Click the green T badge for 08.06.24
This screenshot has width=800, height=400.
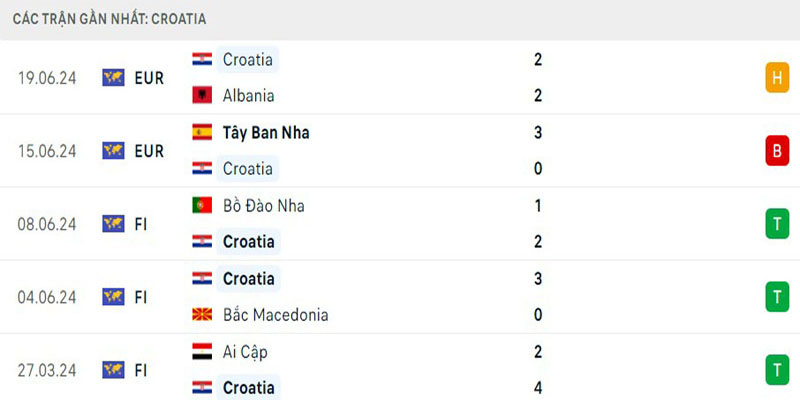776,224
